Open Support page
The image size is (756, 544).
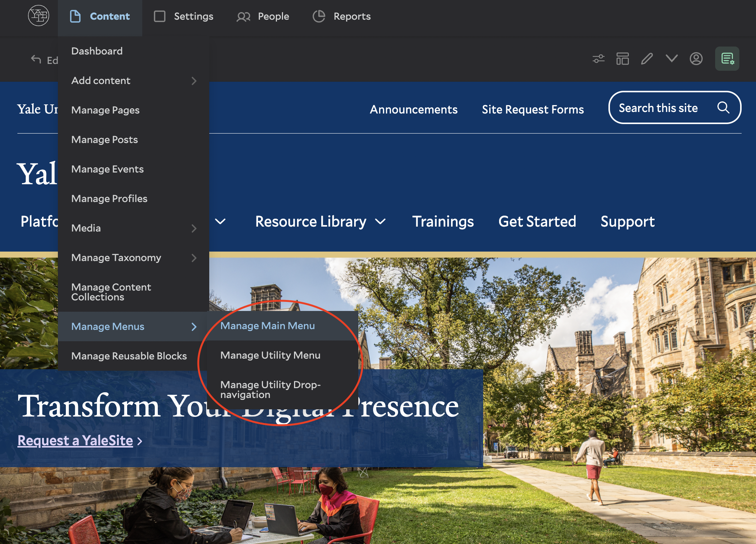click(628, 222)
